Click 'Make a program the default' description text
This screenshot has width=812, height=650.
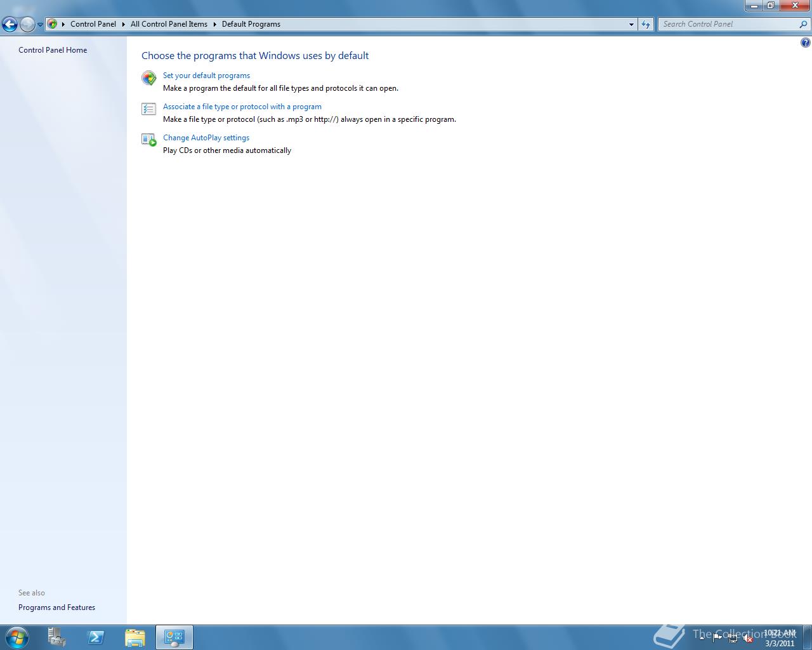pos(280,88)
